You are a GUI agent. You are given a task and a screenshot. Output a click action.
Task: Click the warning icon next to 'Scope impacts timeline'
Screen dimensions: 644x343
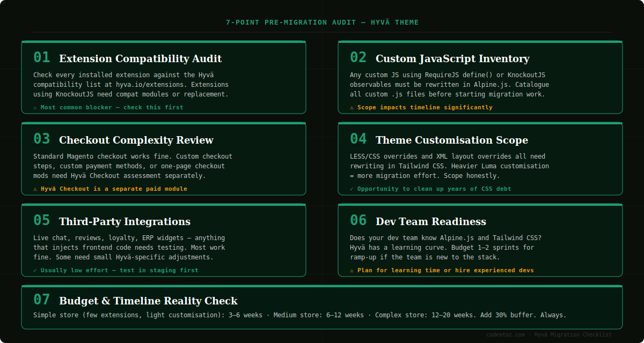click(x=352, y=107)
